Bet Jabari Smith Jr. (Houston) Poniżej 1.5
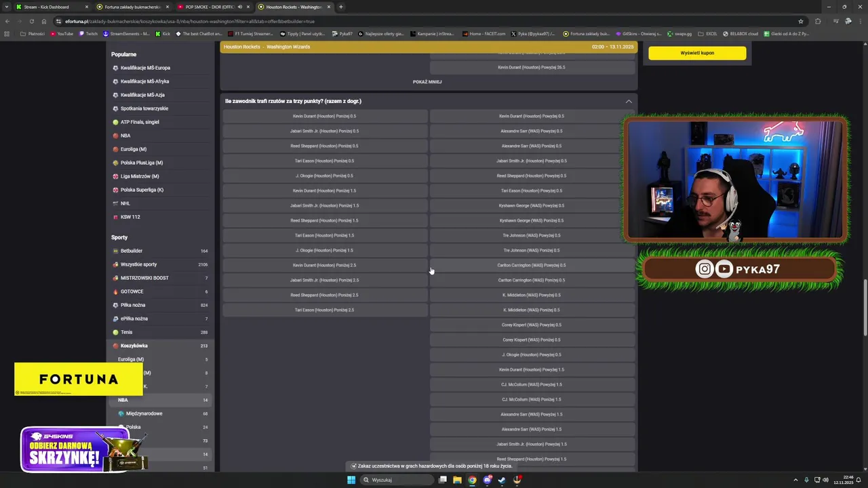 (x=325, y=205)
